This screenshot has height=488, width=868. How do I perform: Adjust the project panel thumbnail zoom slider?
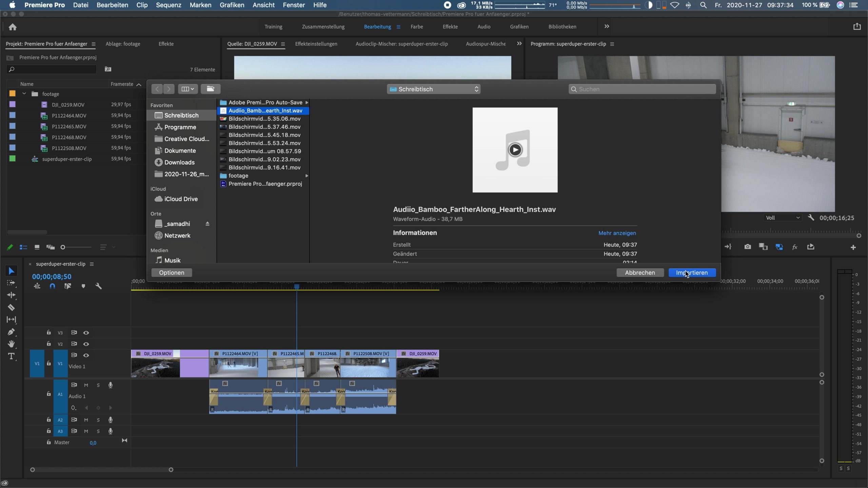pyautogui.click(x=63, y=247)
